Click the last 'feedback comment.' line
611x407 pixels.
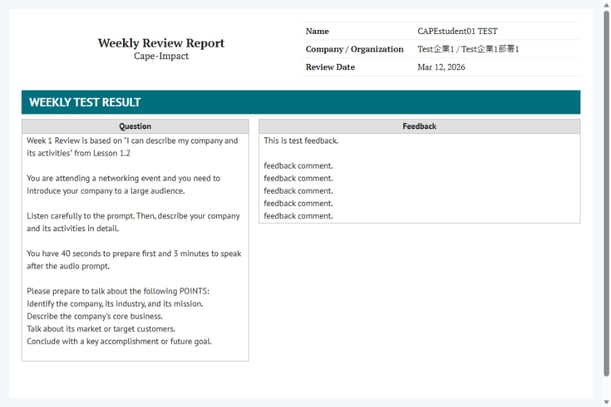pos(298,216)
